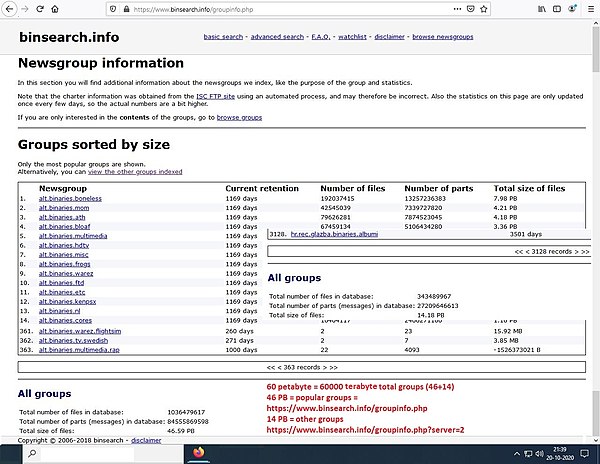This screenshot has width=600, height=464.
Task: Open alt.binaries.frogs newsgroup
Action: 64,264
